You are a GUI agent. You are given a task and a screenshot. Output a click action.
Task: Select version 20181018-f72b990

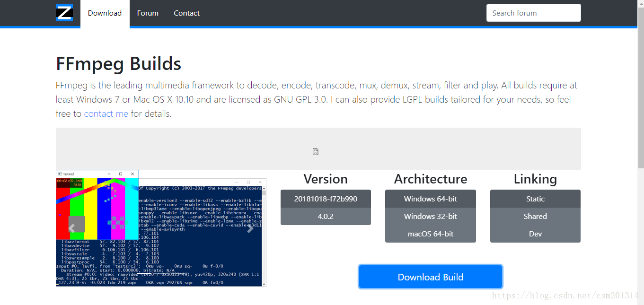pos(326,199)
